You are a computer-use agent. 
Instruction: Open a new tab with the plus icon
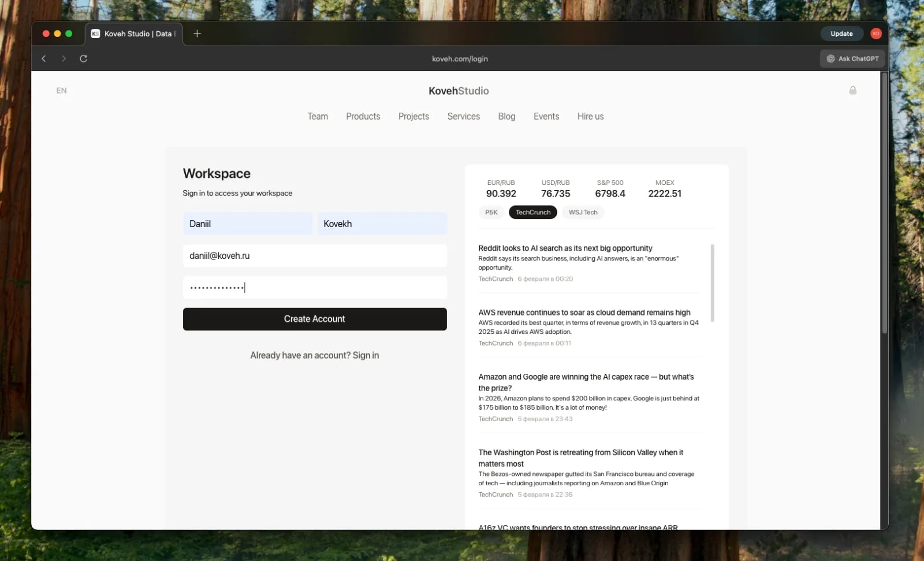(197, 34)
